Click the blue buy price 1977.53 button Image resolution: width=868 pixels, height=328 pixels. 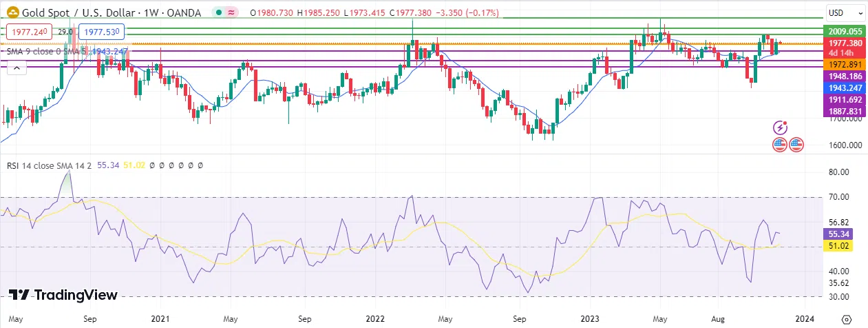(x=101, y=31)
